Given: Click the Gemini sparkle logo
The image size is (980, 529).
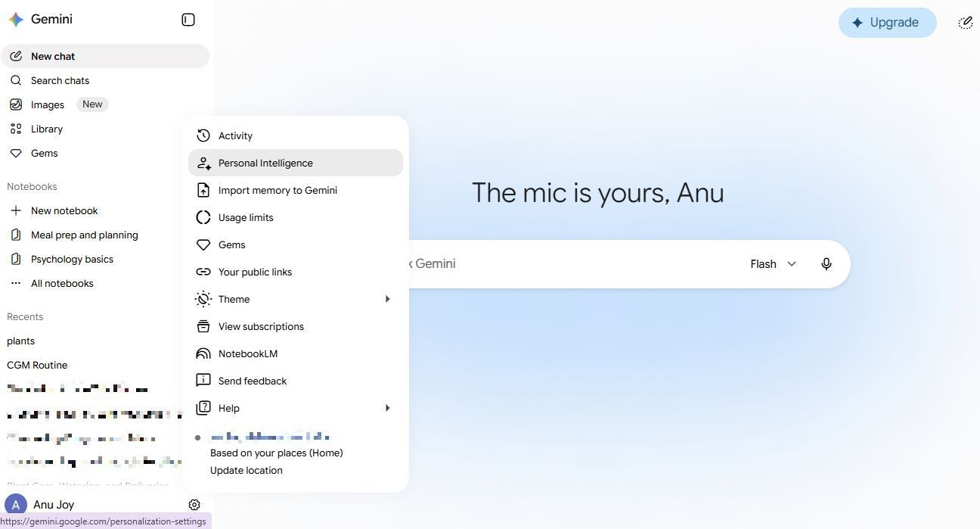Looking at the screenshot, I should tap(16, 20).
